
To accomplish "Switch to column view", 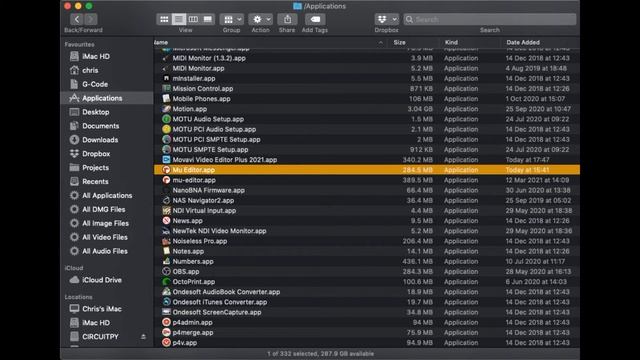I will tap(193, 19).
